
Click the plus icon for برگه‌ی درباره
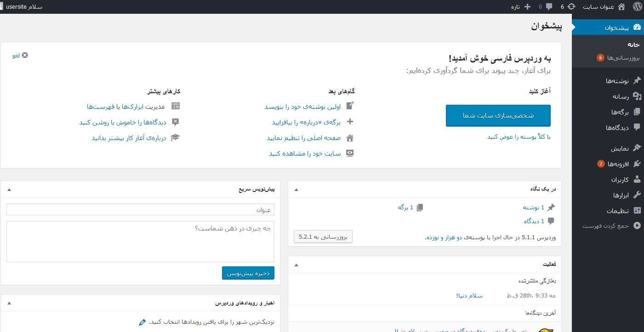[350, 122]
